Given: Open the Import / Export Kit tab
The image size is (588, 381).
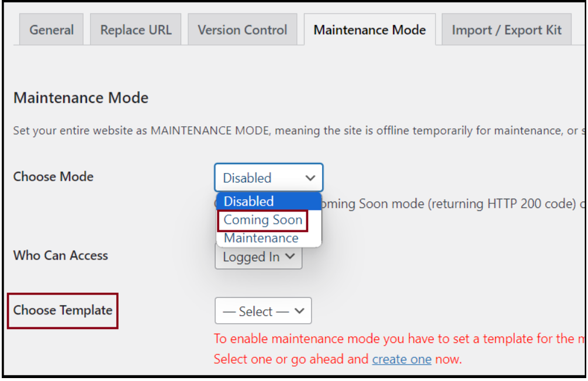Looking at the screenshot, I should click(x=506, y=30).
